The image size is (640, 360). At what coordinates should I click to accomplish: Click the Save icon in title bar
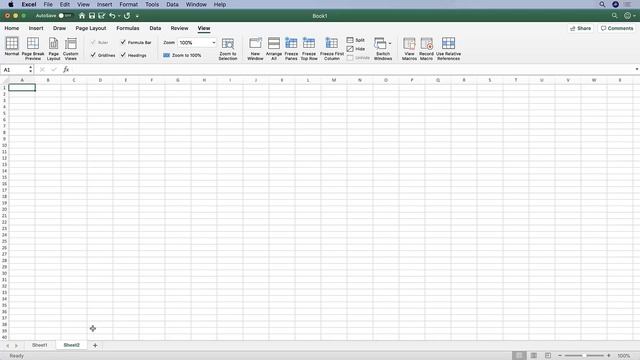pyautogui.click(x=92, y=16)
